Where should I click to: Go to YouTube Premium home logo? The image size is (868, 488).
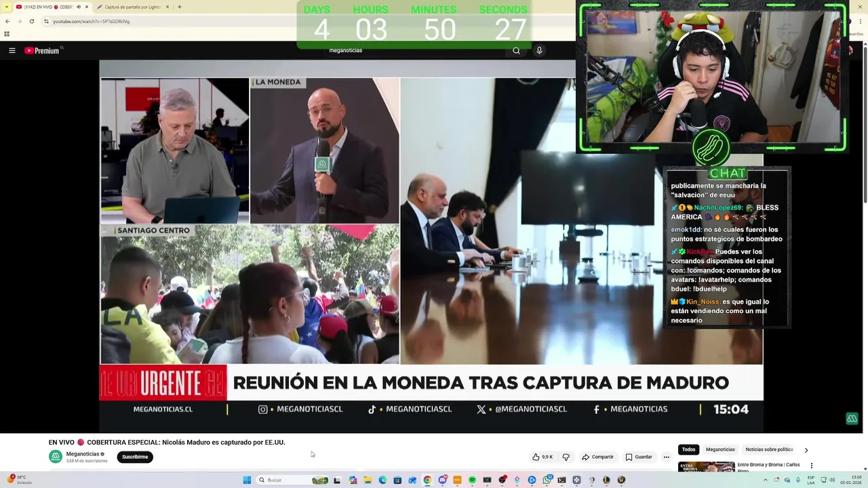[43, 51]
